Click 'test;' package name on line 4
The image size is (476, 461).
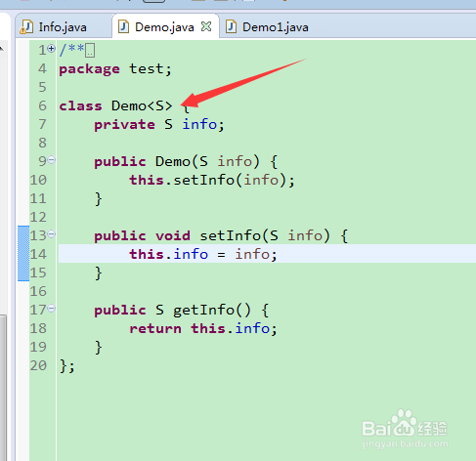click(x=151, y=69)
